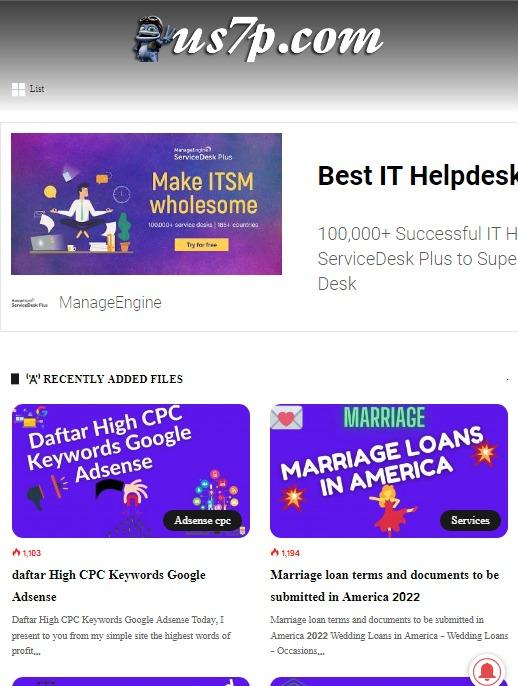518x686 pixels.
Task: Open the List menu label
Action: click(x=37, y=89)
